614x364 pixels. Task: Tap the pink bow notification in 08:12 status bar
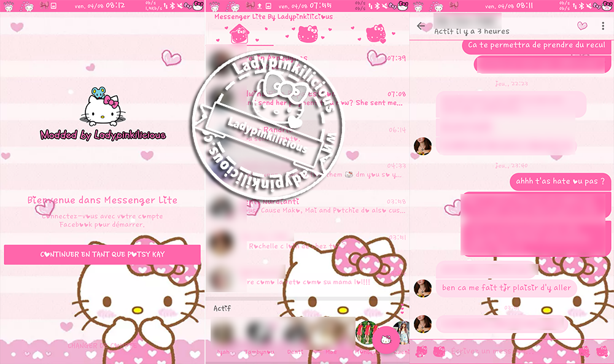(x=44, y=6)
